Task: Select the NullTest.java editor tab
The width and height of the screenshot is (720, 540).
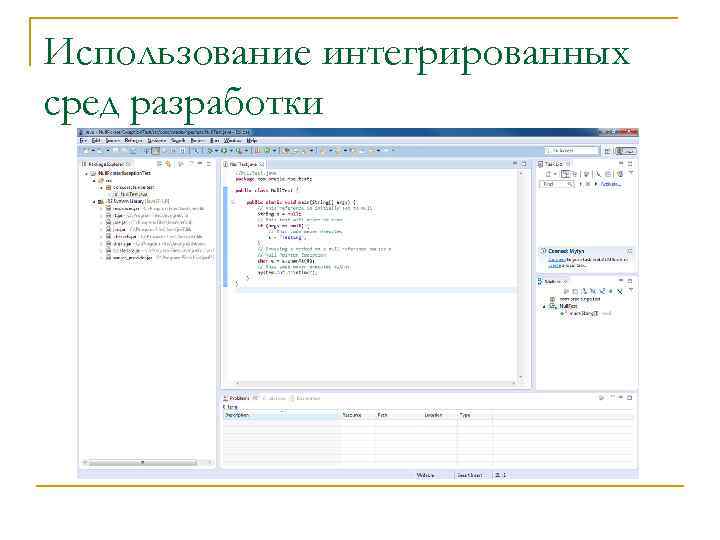Action: [x=244, y=164]
